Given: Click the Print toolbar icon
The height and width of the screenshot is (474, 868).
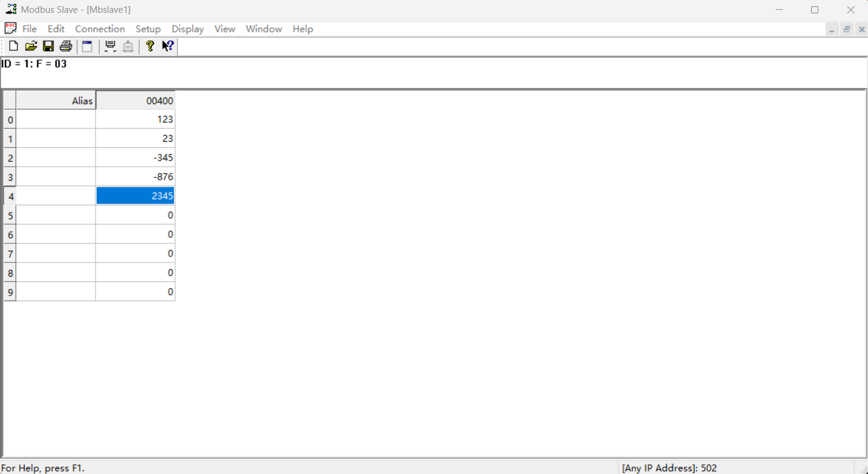Looking at the screenshot, I should (x=66, y=47).
